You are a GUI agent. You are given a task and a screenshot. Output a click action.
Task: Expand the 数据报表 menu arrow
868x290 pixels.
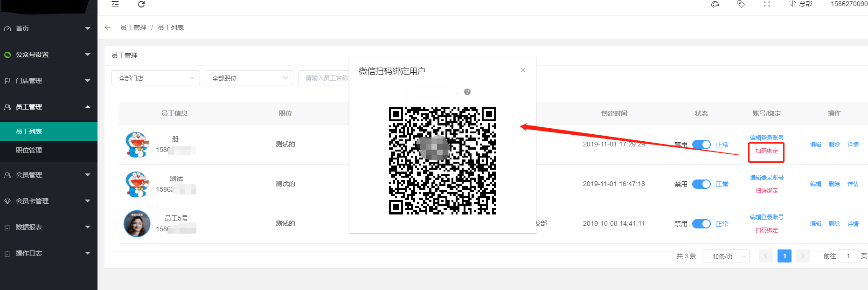(88, 227)
